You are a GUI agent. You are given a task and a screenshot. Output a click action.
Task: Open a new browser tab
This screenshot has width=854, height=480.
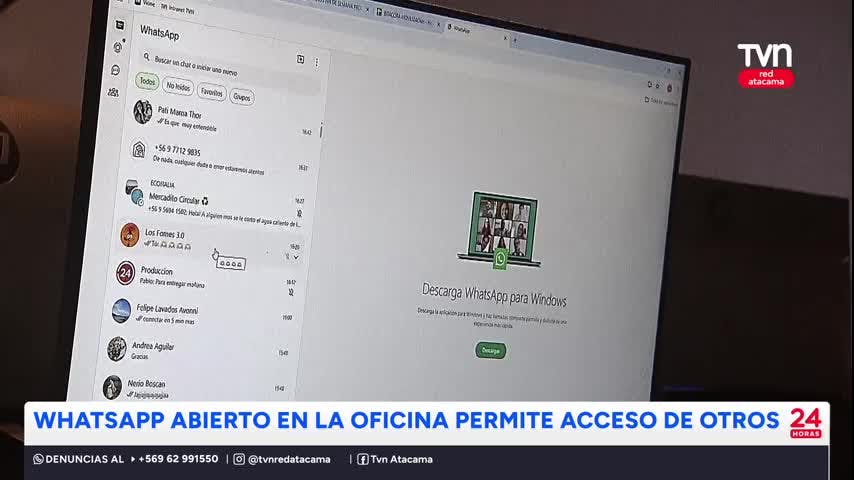tap(515, 40)
